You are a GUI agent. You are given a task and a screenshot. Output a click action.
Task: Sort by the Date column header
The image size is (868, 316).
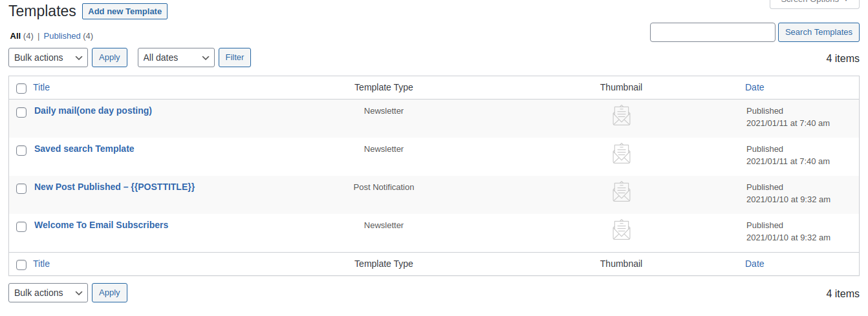pyautogui.click(x=754, y=87)
